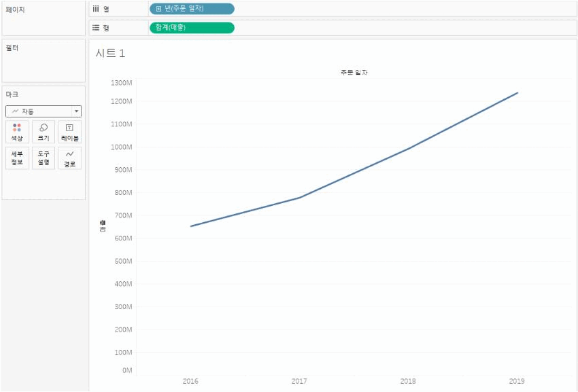This screenshot has height=392, width=578.
Task: Open the 도구 설명 (Tooltip) mark card
Action: click(44, 158)
